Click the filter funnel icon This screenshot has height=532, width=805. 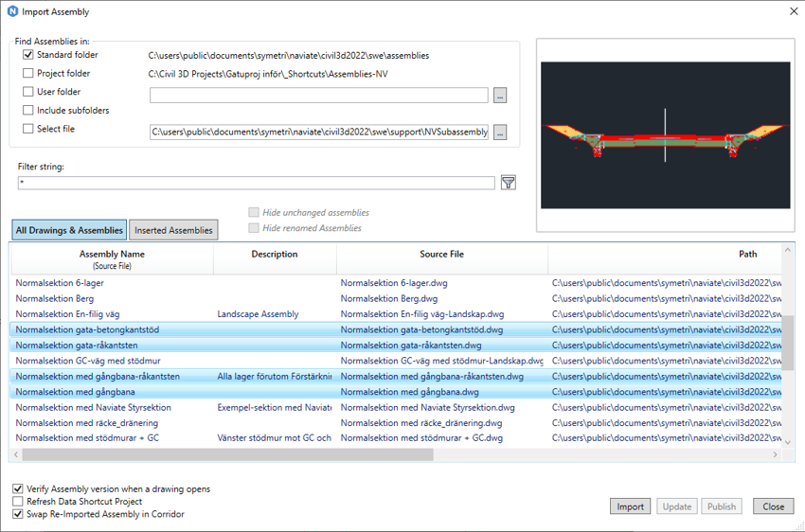[x=508, y=183]
